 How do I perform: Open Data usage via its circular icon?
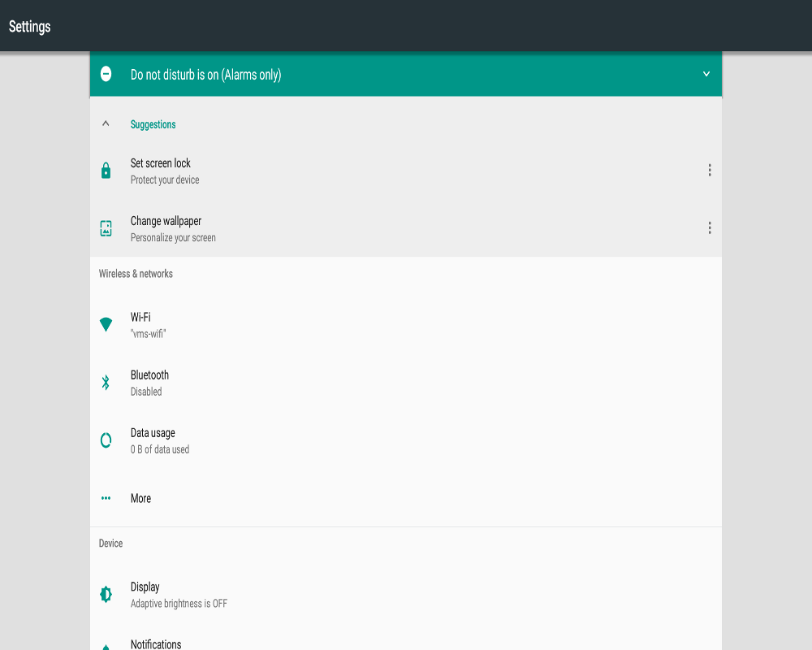click(106, 439)
